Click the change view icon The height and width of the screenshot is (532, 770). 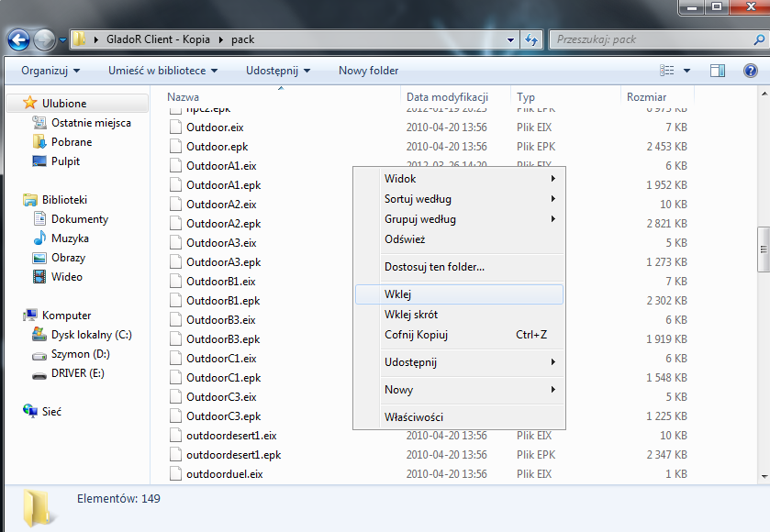[x=666, y=71]
